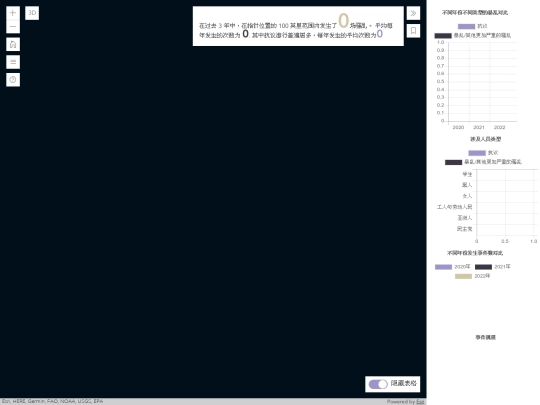Screen dimensions: 540x405
Task: Click the 涉及人员类型 chart title
Action: click(x=486, y=139)
